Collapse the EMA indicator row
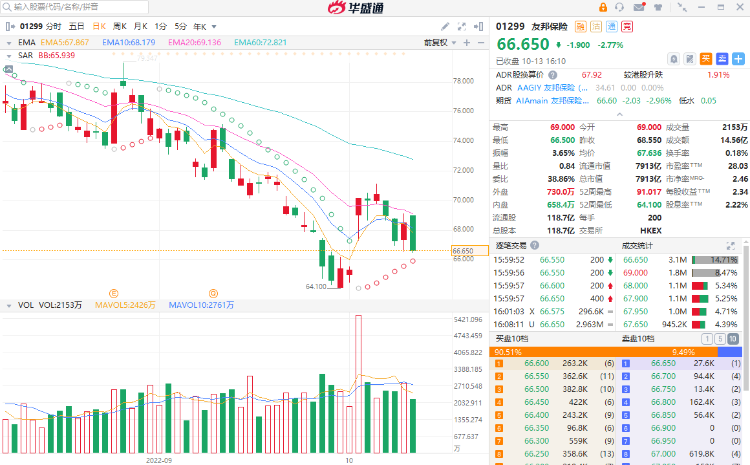 click(x=9, y=43)
